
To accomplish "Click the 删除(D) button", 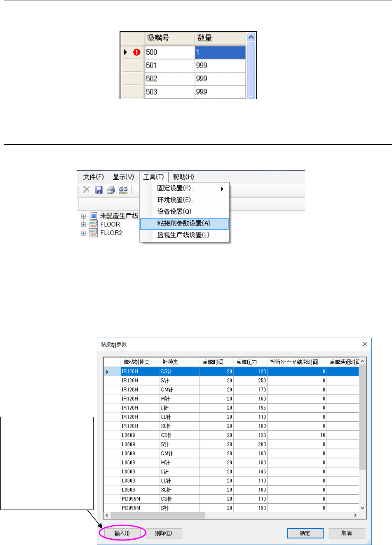I will pyautogui.click(x=164, y=533).
